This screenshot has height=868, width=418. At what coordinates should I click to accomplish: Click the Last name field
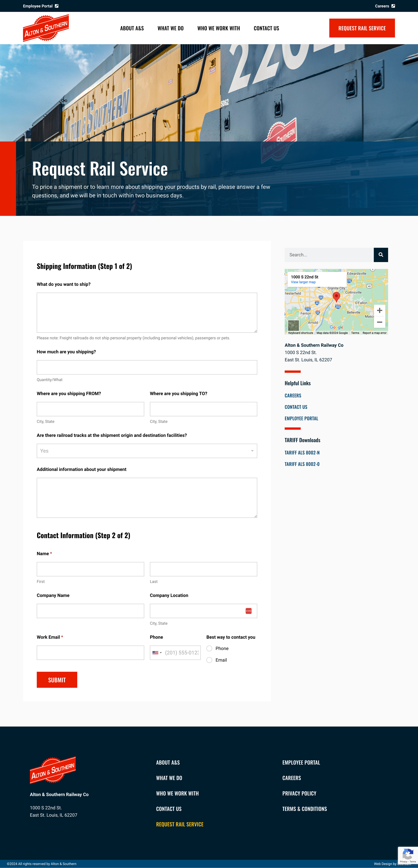203,569
